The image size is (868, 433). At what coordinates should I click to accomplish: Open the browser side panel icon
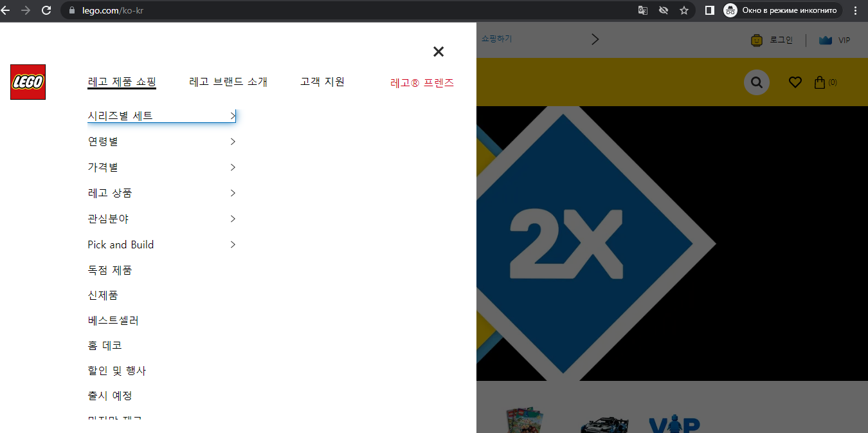pos(710,10)
